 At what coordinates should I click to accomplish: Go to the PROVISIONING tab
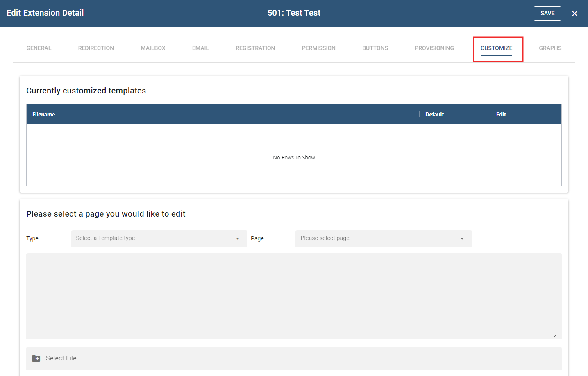tap(434, 48)
